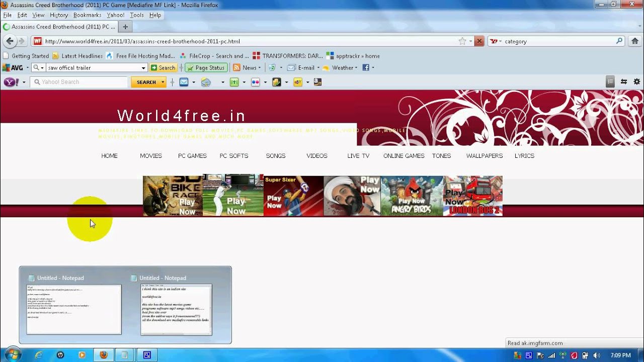Viewport: 644px width, 362px height.
Task: Stop page loading with the red X
Action: click(479, 41)
